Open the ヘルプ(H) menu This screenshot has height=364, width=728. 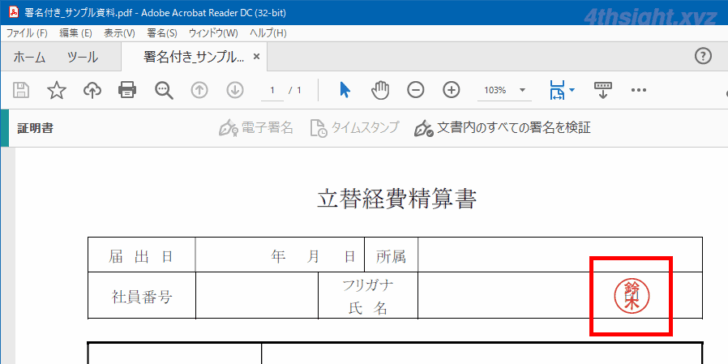(x=268, y=33)
